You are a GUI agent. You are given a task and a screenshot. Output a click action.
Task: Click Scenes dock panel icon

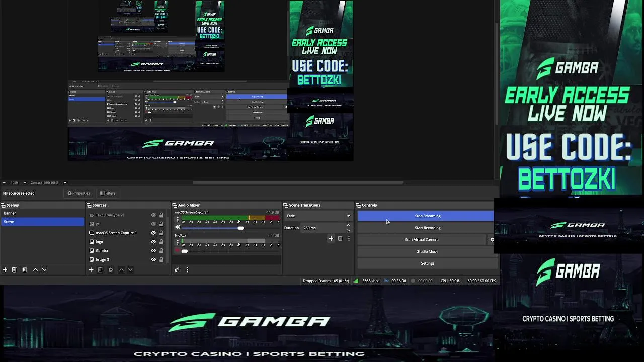tap(3, 205)
